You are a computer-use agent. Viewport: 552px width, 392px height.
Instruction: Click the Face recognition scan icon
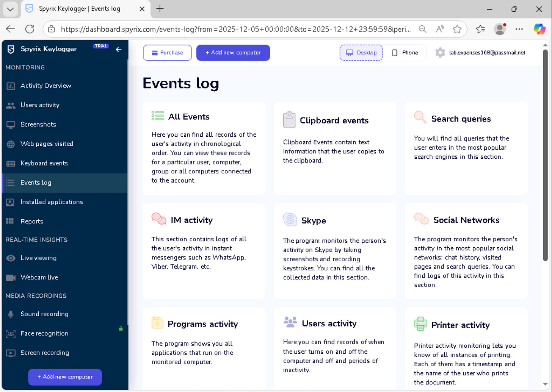tap(11, 334)
